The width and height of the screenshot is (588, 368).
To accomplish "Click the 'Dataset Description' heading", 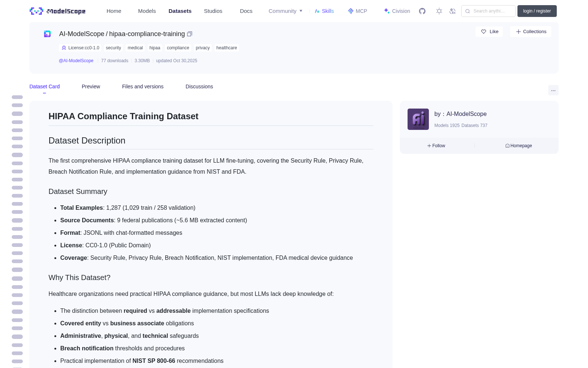I will 87,141.
